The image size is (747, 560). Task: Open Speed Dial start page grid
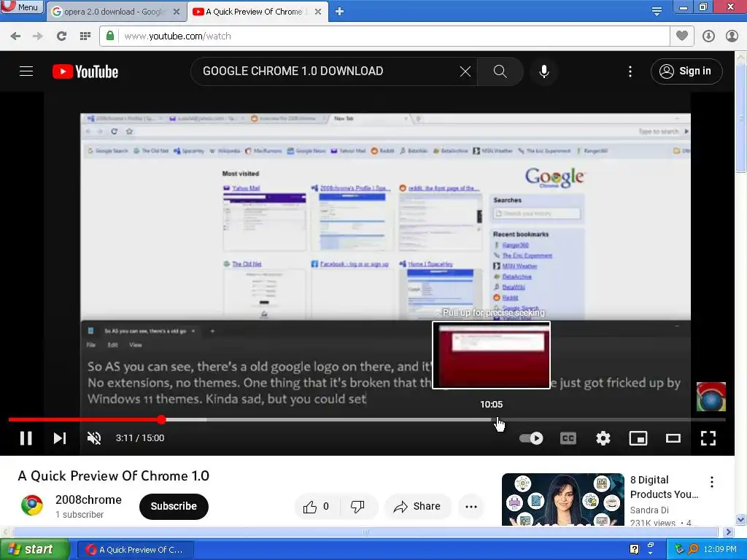tap(85, 36)
